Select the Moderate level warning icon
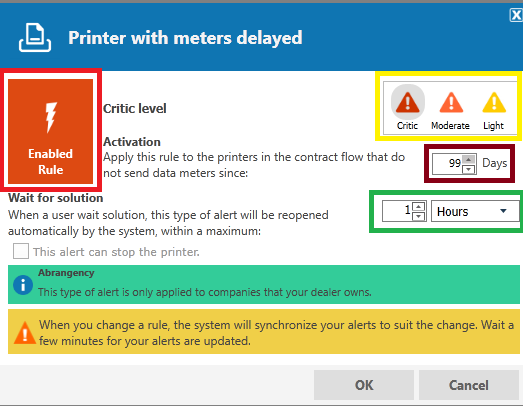This screenshot has width=523, height=406. tap(451, 102)
